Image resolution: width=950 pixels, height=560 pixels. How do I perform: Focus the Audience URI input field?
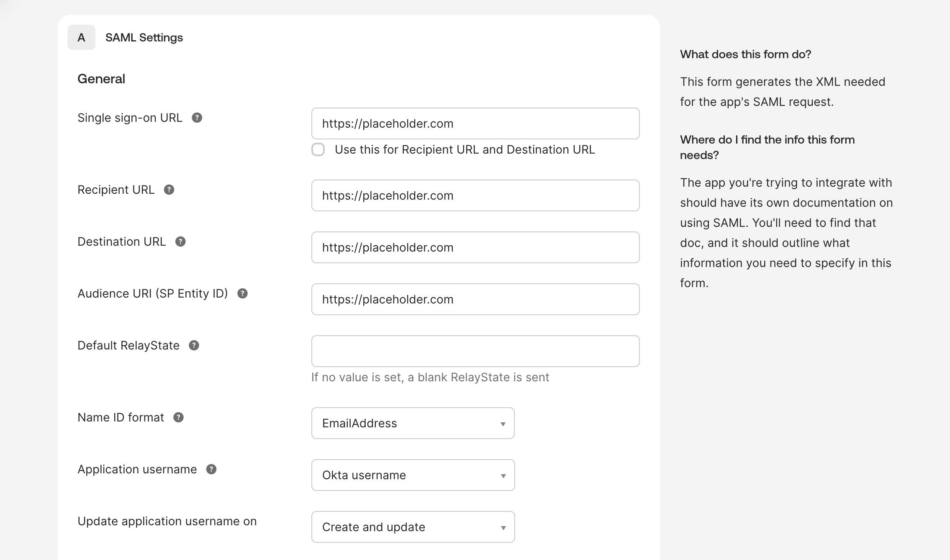[475, 299]
